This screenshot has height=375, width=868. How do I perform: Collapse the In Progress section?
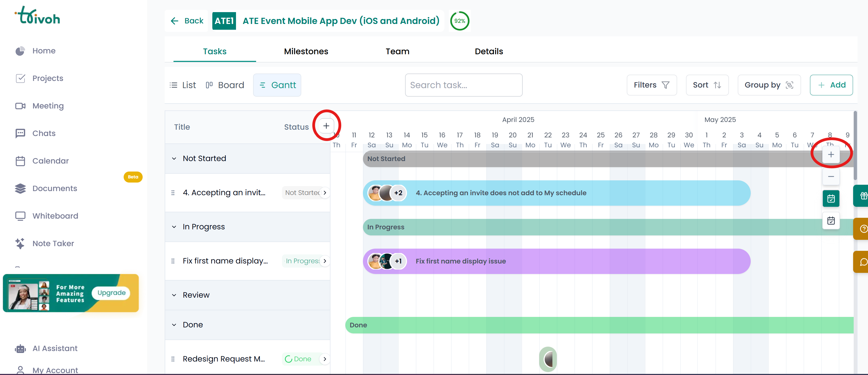click(x=174, y=227)
